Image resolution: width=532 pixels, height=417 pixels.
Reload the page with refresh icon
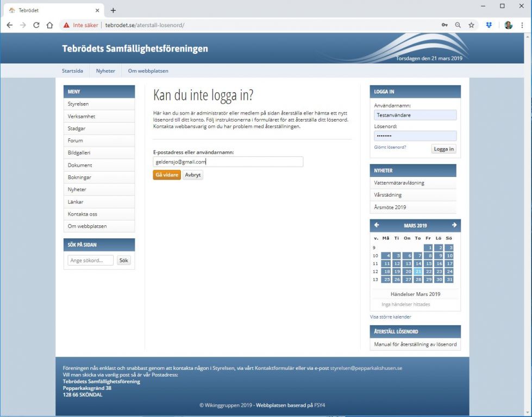click(36, 25)
